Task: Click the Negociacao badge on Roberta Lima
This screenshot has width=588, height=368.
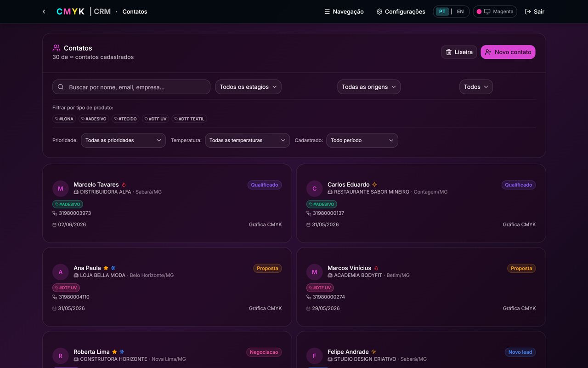Action: coord(264,352)
